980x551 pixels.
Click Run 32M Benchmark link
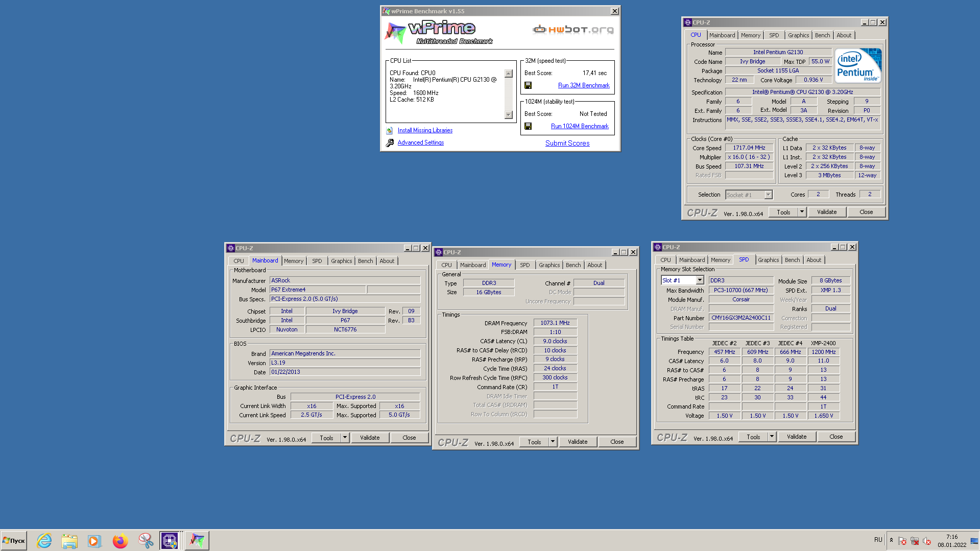click(x=584, y=85)
